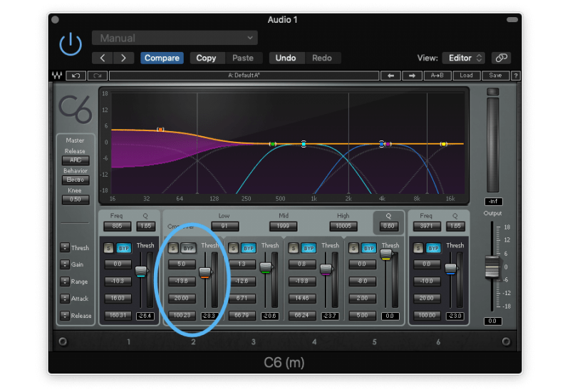Click the link icon beside View
This screenshot has width=570, height=392.
coord(502,58)
